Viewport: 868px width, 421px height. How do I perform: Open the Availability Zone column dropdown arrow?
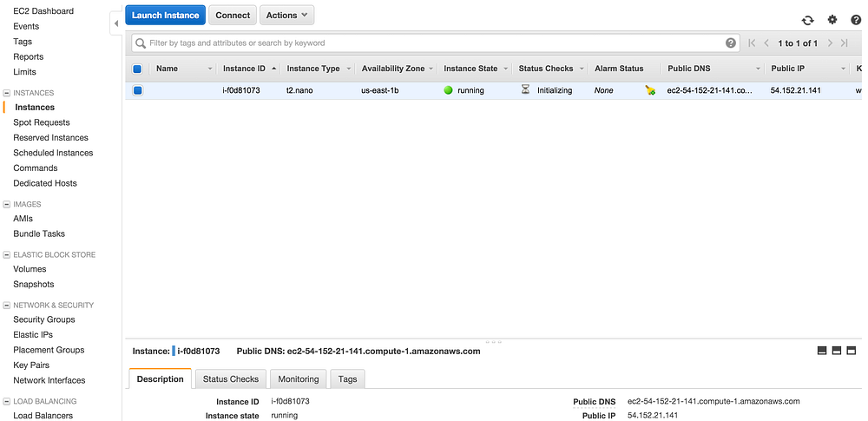431,69
